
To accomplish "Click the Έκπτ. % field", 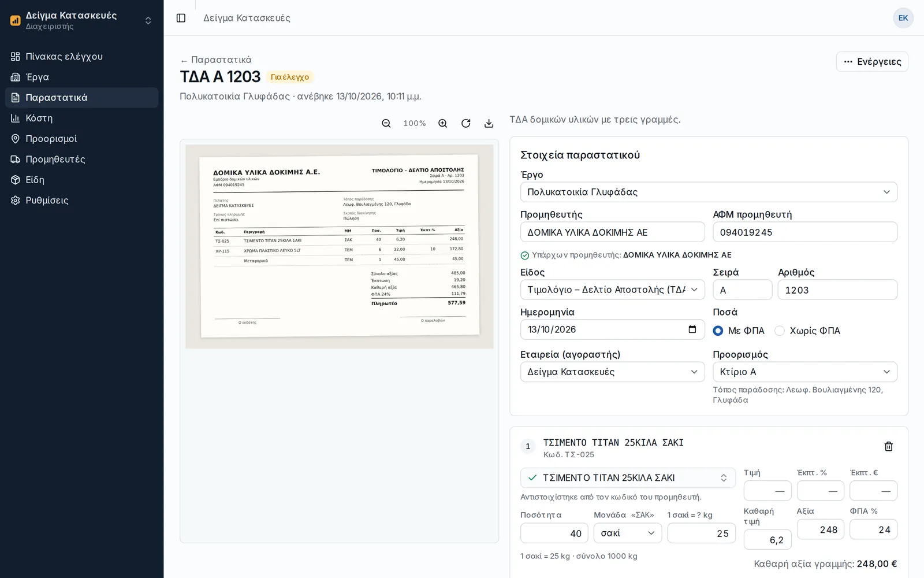I will [x=821, y=491].
